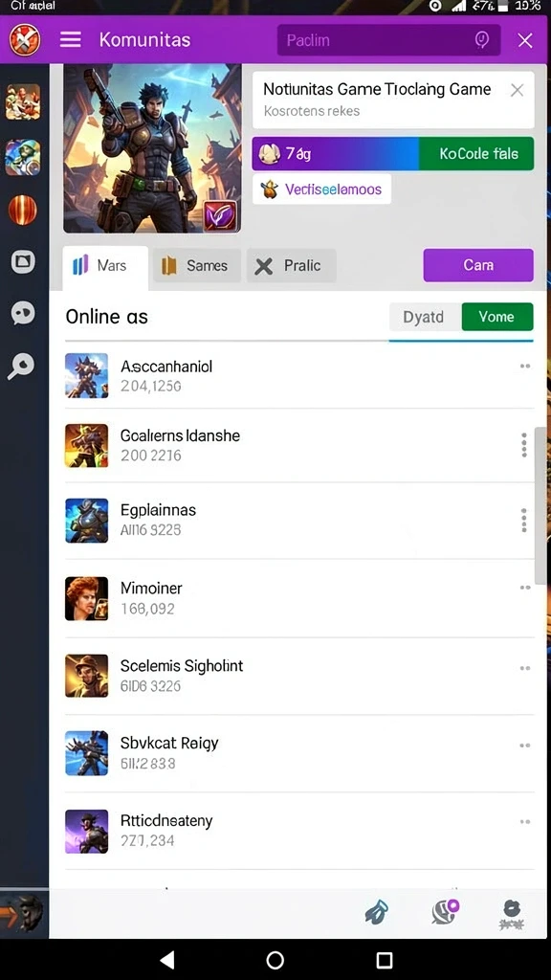This screenshot has height=980, width=551.
Task: Open more options for Scelemis Sigholint
Action: pyautogui.click(x=525, y=668)
